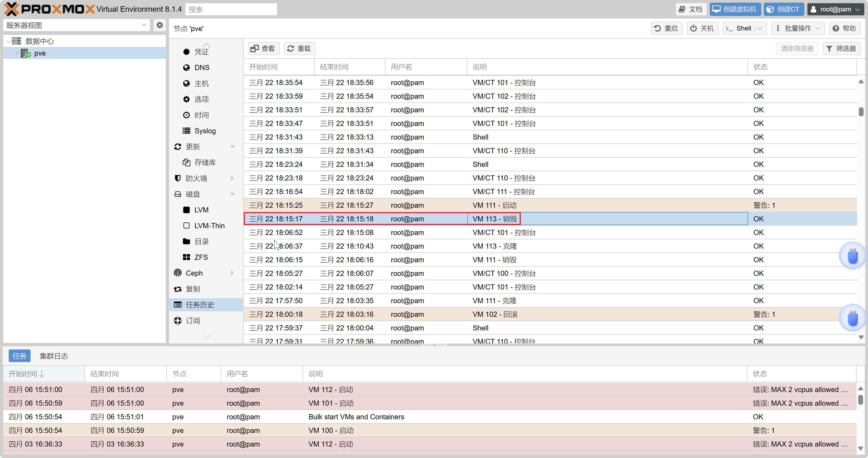Click the gear icon beside server view
Viewport: 868px width, 458px height.
click(159, 25)
